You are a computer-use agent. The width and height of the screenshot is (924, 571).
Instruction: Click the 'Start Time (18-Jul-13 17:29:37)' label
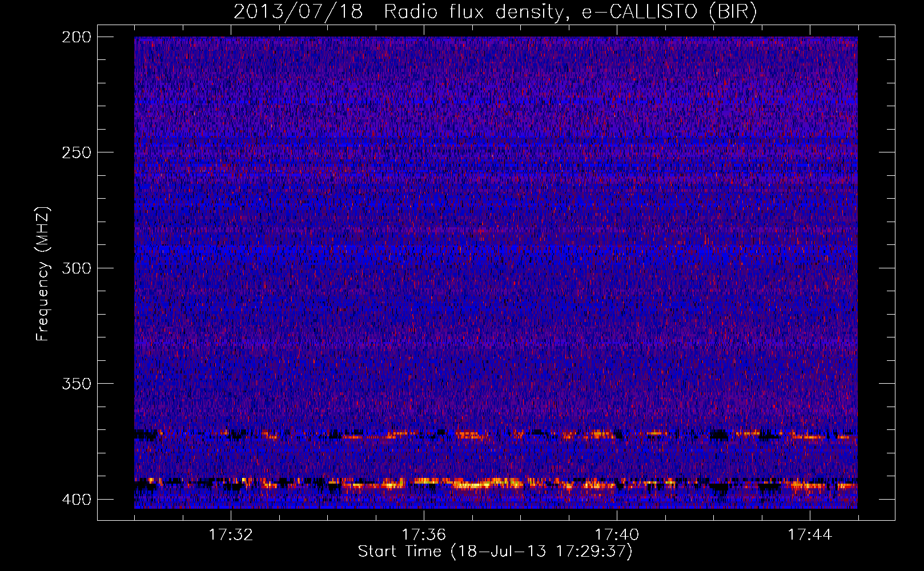click(495, 552)
